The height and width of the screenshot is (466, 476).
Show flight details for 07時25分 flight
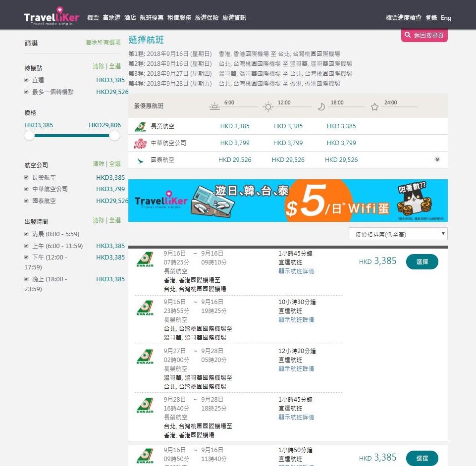coord(296,271)
